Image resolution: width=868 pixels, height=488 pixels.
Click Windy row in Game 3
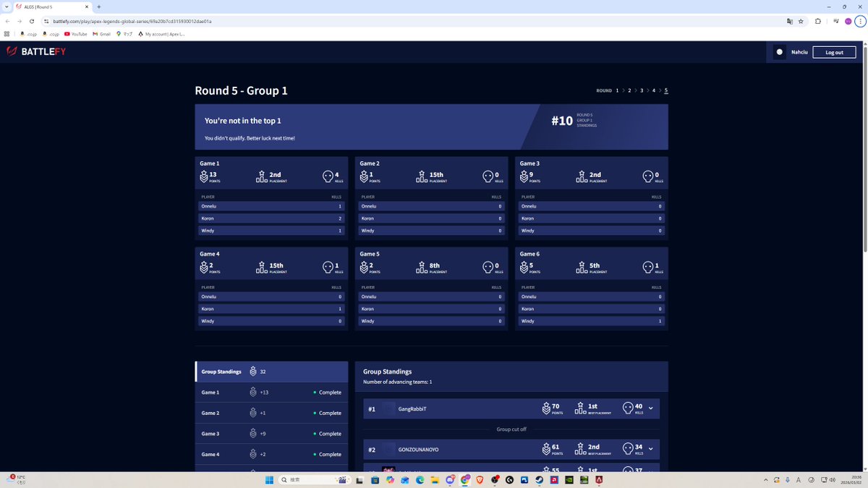[592, 231]
